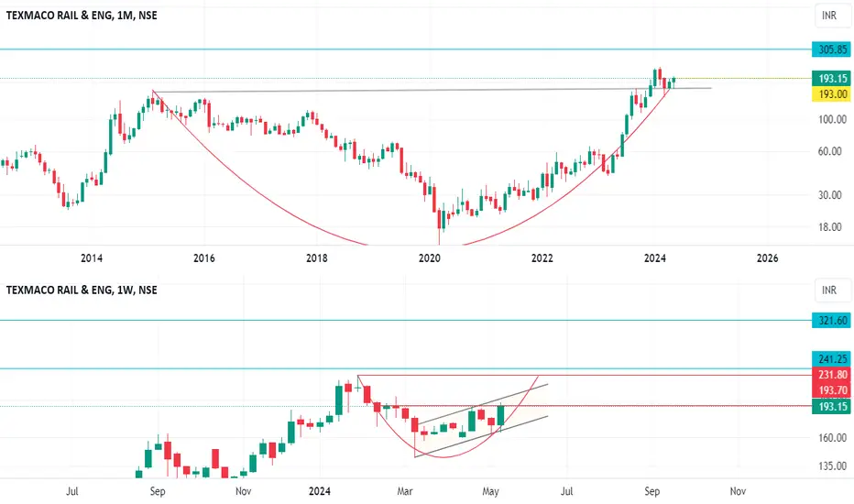Click the TEXMACO RAIL & ENG, 1M, NSE title
This screenshot has width=854, height=504.
(82, 16)
